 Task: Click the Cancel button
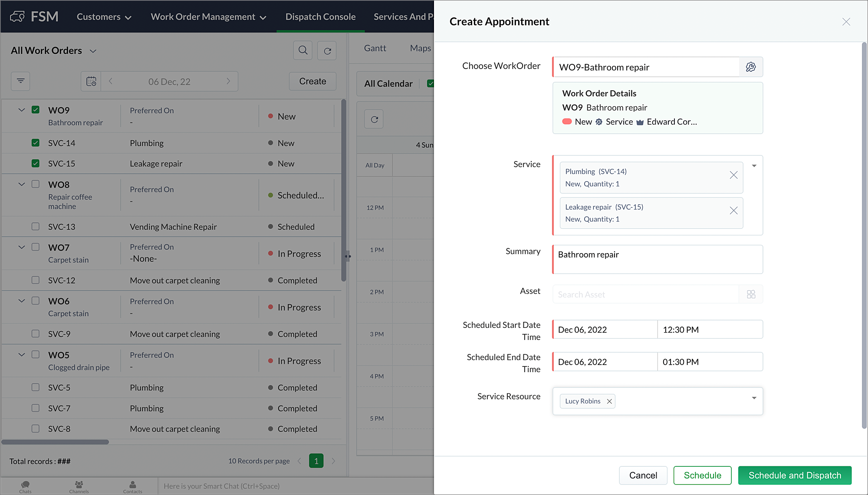(x=643, y=475)
